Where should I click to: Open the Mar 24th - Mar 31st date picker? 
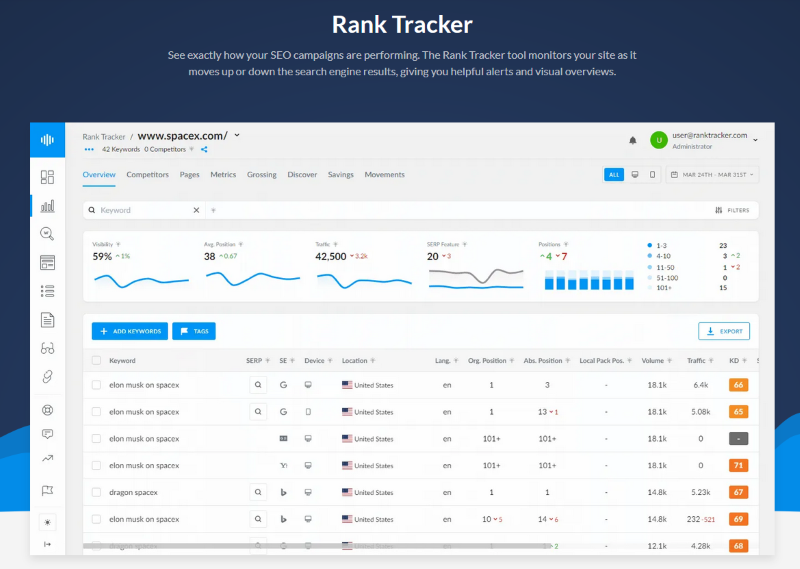tap(712, 175)
